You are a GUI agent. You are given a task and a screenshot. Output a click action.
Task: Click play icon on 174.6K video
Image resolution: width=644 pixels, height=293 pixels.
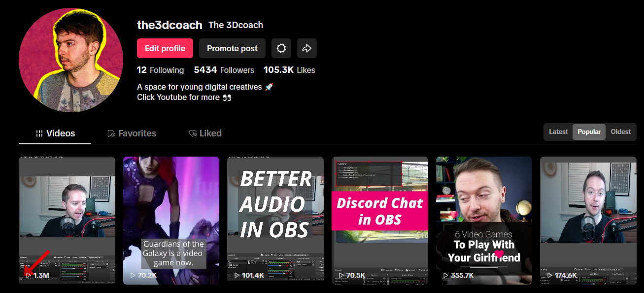pyautogui.click(x=550, y=275)
